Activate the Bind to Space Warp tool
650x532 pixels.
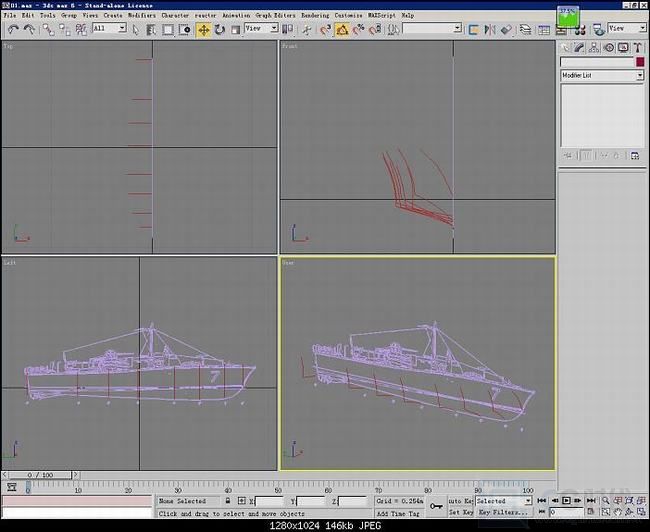[81, 29]
